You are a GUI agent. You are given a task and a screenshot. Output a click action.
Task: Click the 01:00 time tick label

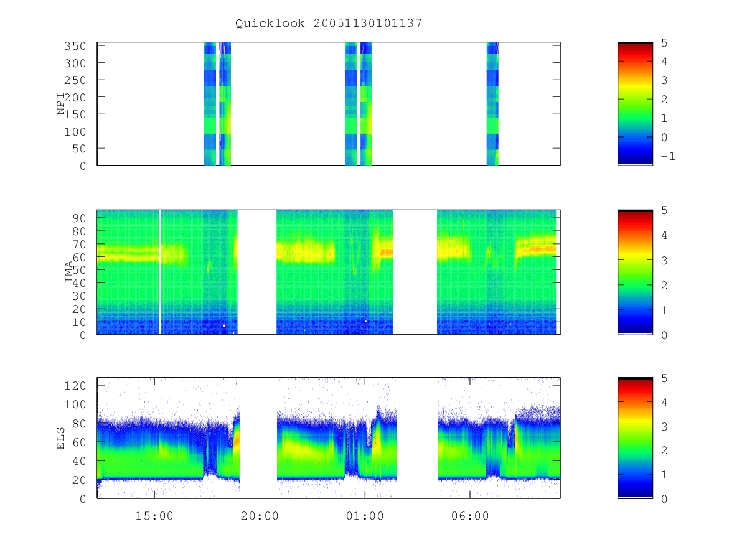click(365, 516)
